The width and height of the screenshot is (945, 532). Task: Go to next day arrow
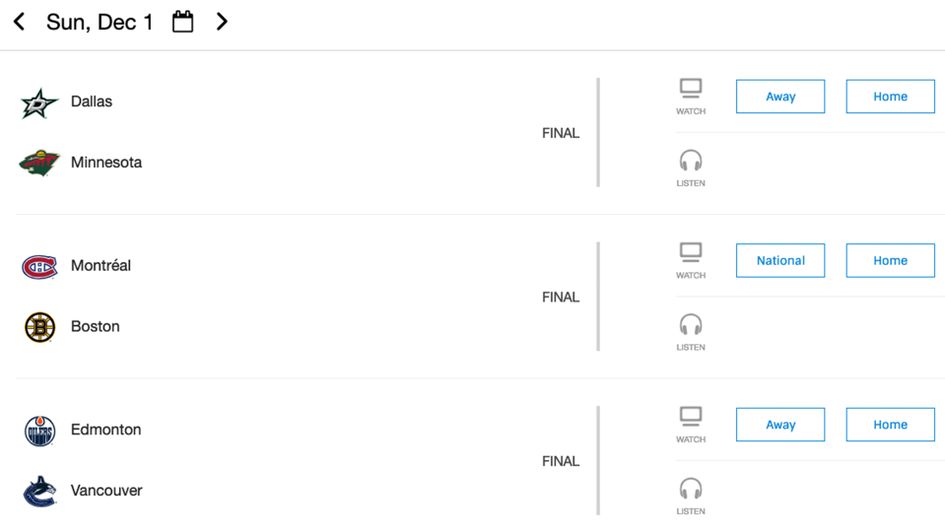coord(222,21)
